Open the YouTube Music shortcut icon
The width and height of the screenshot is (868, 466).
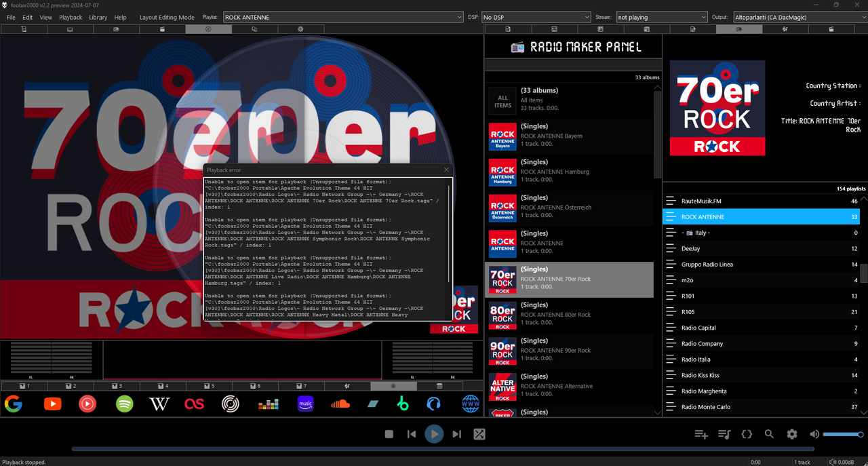87,404
